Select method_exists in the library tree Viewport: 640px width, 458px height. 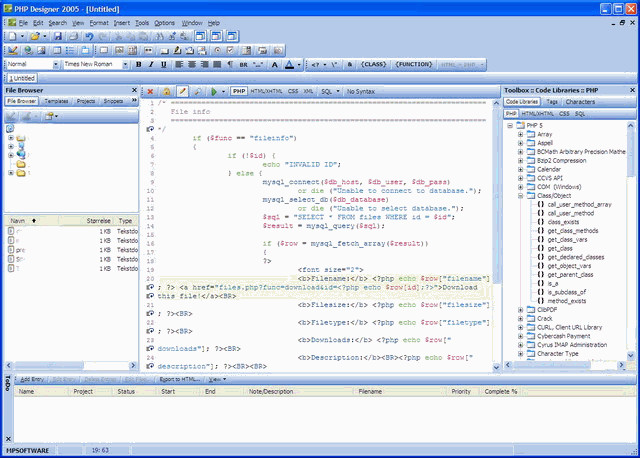(x=567, y=301)
